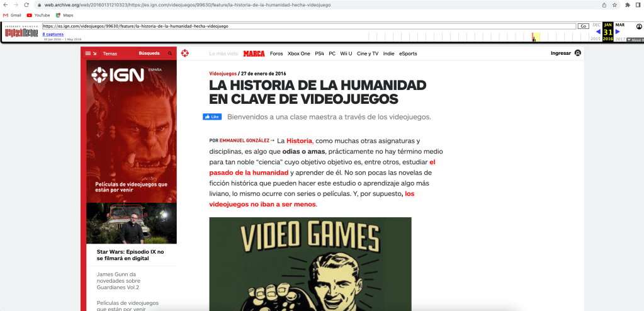Follow author link Emmanuel González
The image size is (644, 311).
[244, 140]
